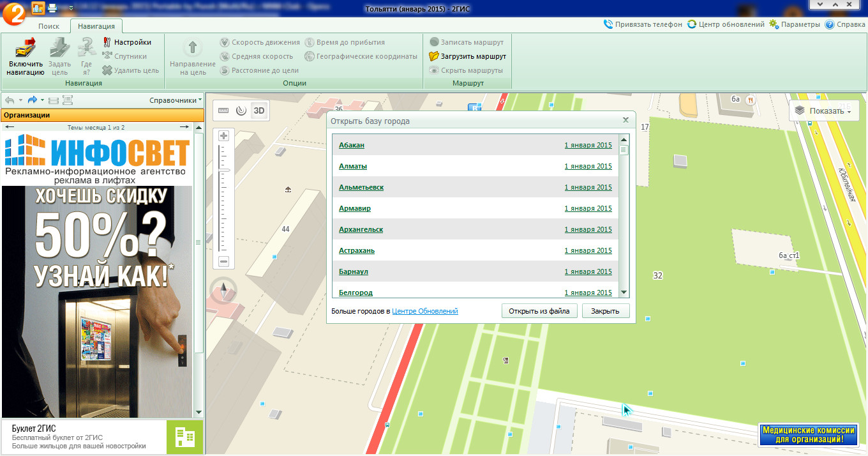This screenshot has height=456, width=868.
Task: Click the print icon in title bar
Action: [x=52, y=8]
